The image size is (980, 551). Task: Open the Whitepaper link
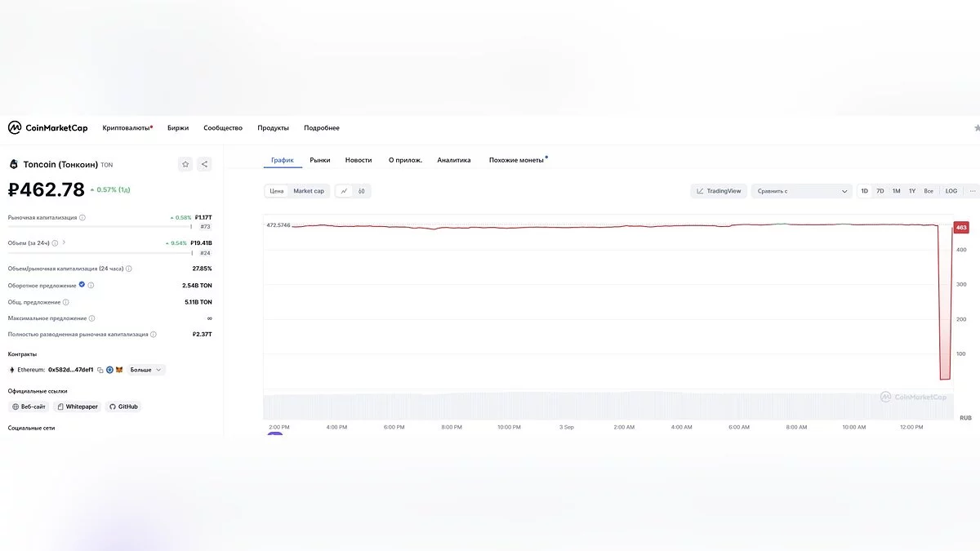pos(78,407)
